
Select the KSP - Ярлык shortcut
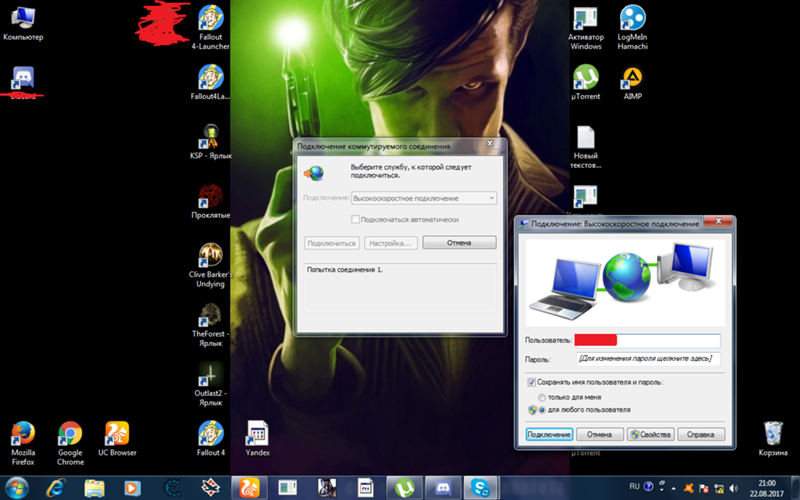(x=210, y=141)
